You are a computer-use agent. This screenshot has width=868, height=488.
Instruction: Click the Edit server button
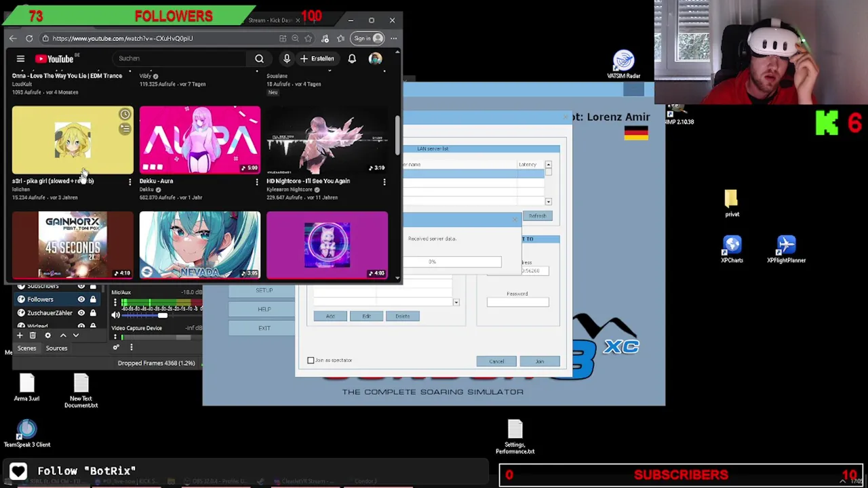click(x=366, y=317)
